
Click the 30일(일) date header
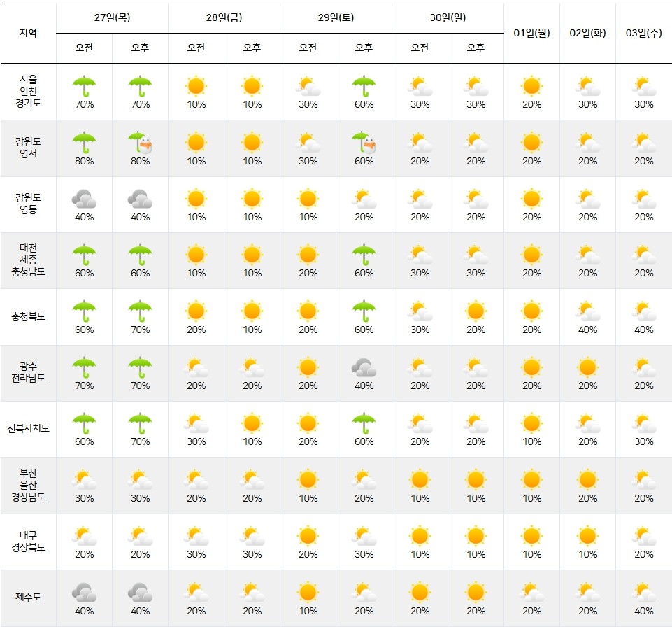pos(448,18)
